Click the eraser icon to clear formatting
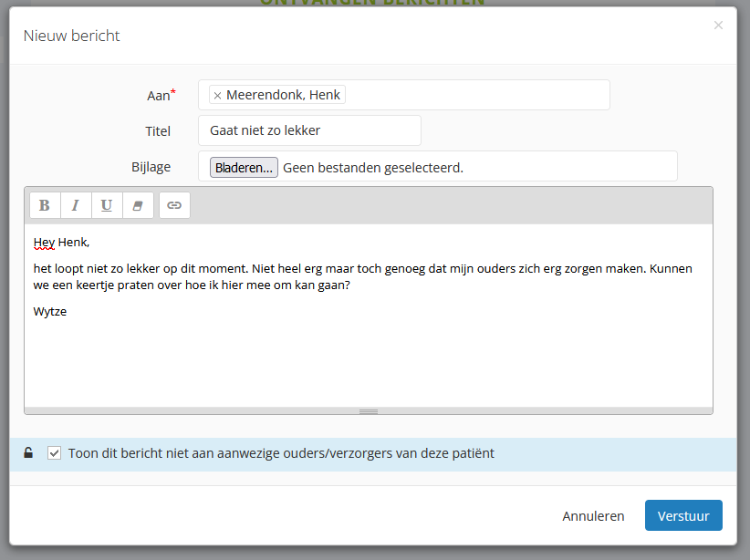Screen dimensions: 750x560 (x=138, y=205)
